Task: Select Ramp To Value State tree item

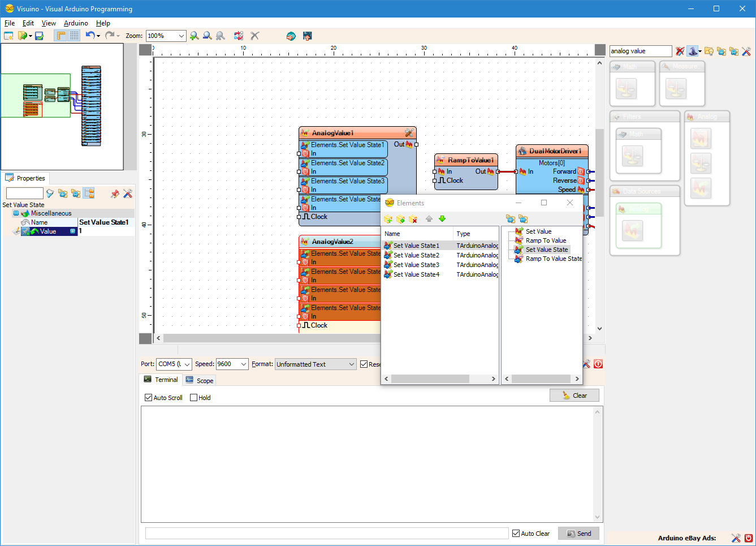Action: [553, 259]
